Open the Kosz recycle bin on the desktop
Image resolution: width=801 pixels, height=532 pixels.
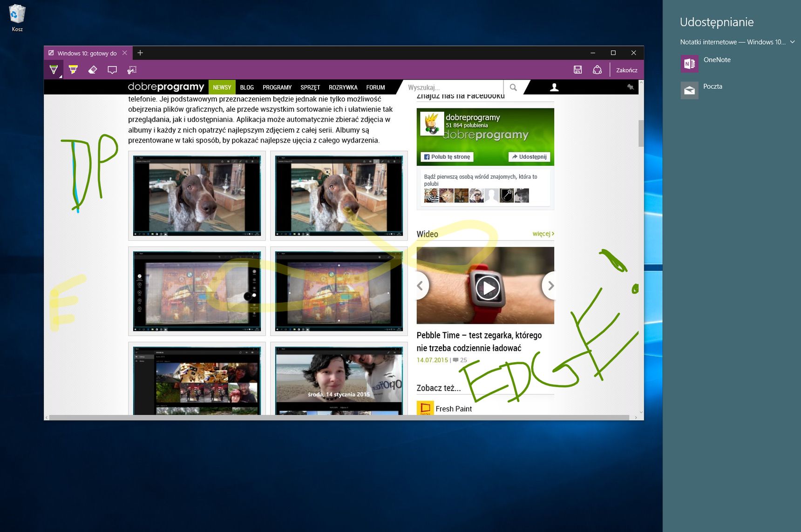tap(17, 18)
